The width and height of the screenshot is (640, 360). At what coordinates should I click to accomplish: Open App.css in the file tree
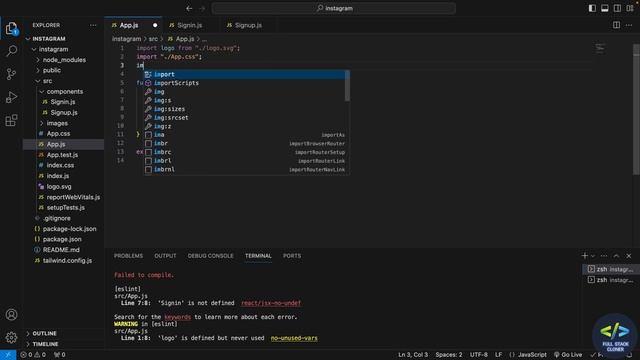(x=64, y=133)
